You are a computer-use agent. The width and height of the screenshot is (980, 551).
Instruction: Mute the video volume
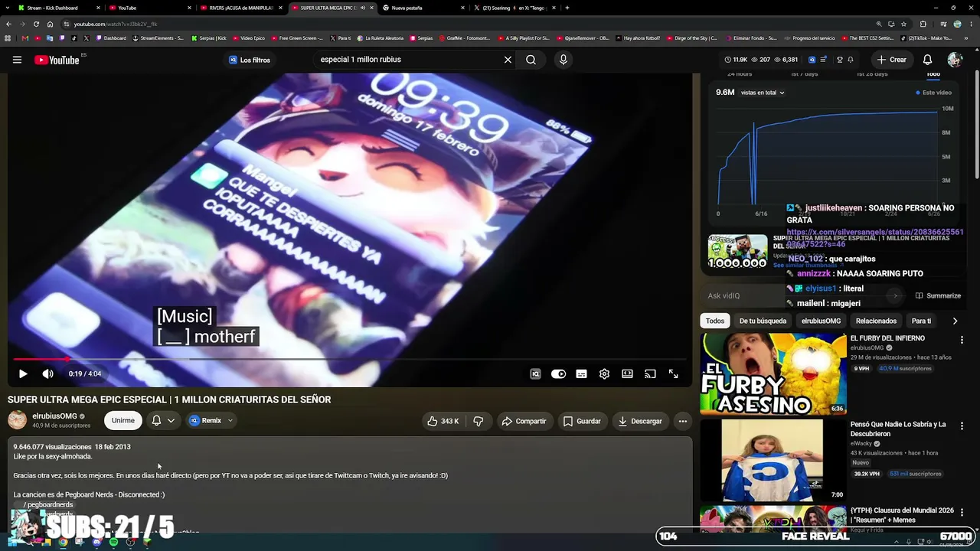tap(47, 373)
